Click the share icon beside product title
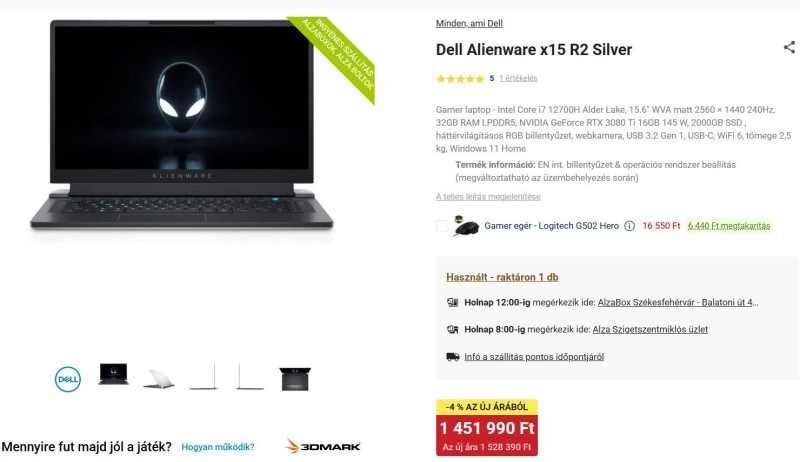This screenshot has width=800, height=462. pyautogui.click(x=789, y=47)
